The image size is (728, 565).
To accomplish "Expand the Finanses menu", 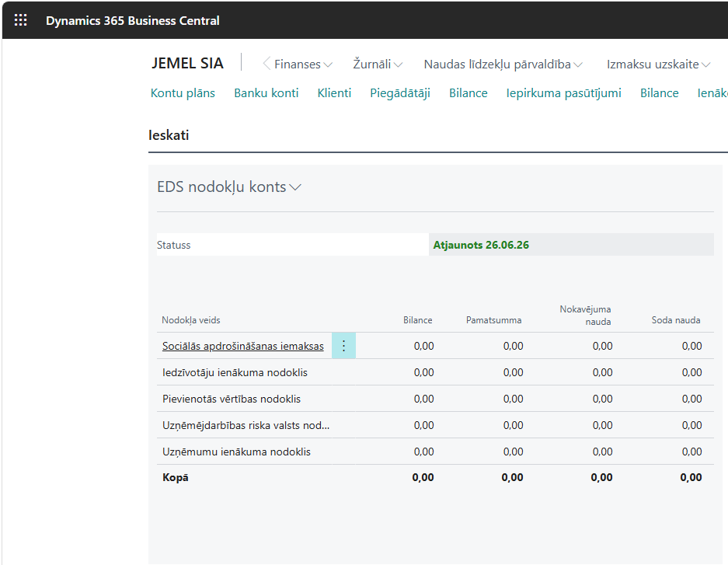I will coord(303,64).
